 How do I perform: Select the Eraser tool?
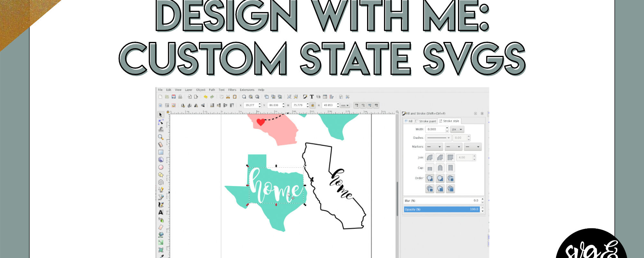161,227
